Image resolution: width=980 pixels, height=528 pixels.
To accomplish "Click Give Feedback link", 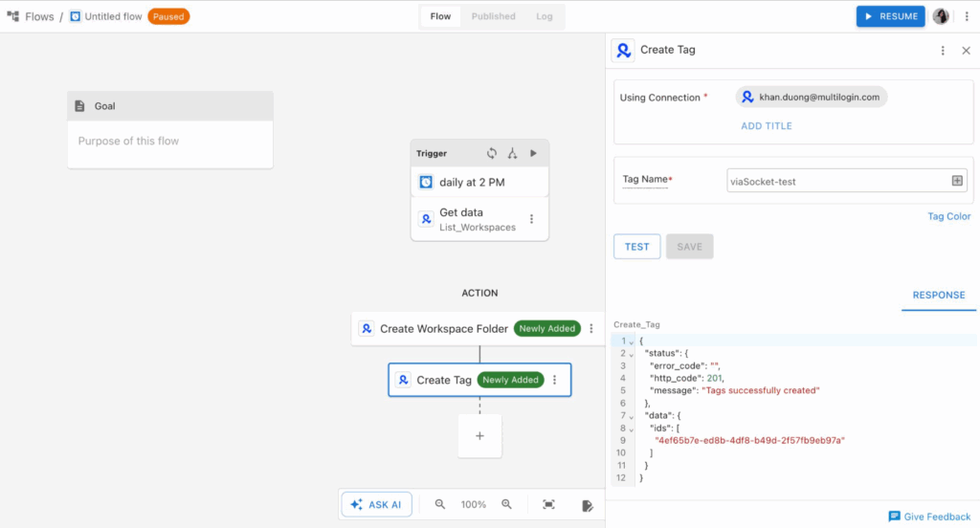I will 937,517.
